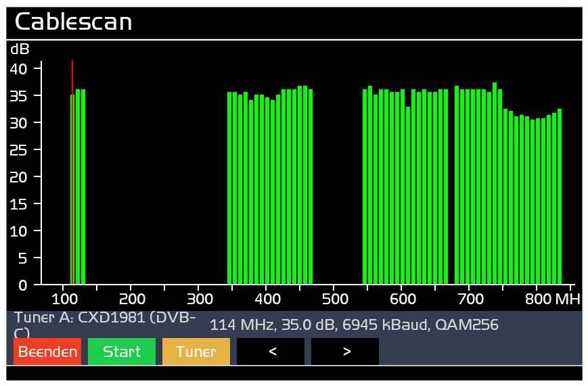Step to previous channel with < button
The height and width of the screenshot is (386, 588).
point(271,352)
